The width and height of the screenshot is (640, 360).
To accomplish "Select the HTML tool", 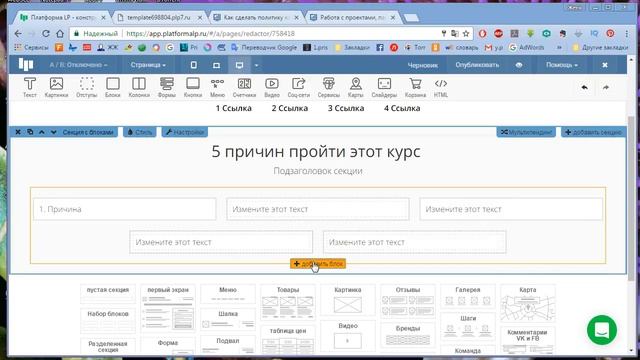I will [441, 87].
